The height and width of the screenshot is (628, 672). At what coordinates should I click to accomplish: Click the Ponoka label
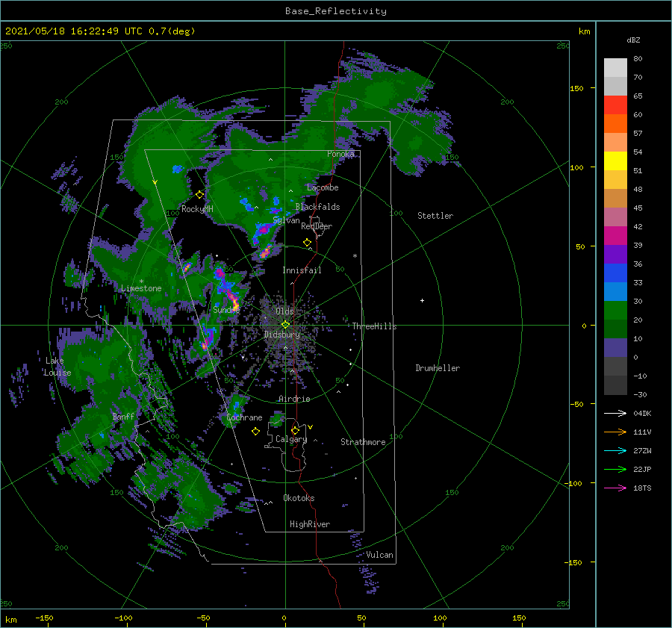(340, 154)
